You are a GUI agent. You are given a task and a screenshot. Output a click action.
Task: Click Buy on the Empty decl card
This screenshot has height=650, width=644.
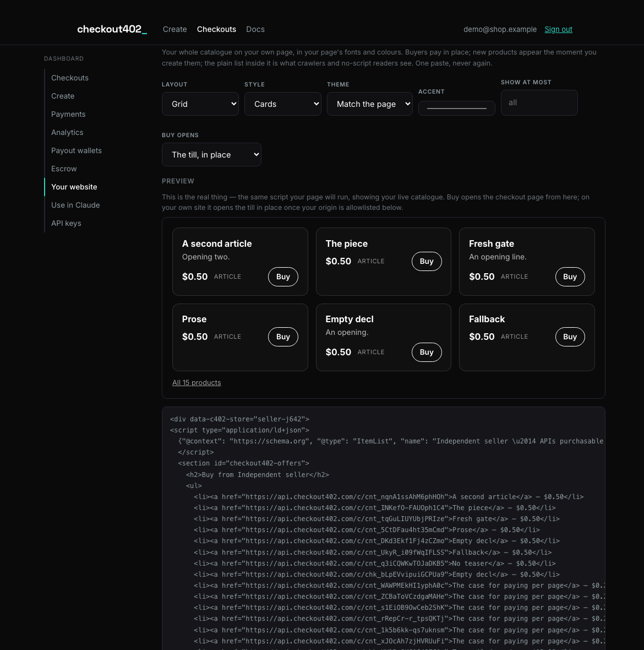click(427, 353)
